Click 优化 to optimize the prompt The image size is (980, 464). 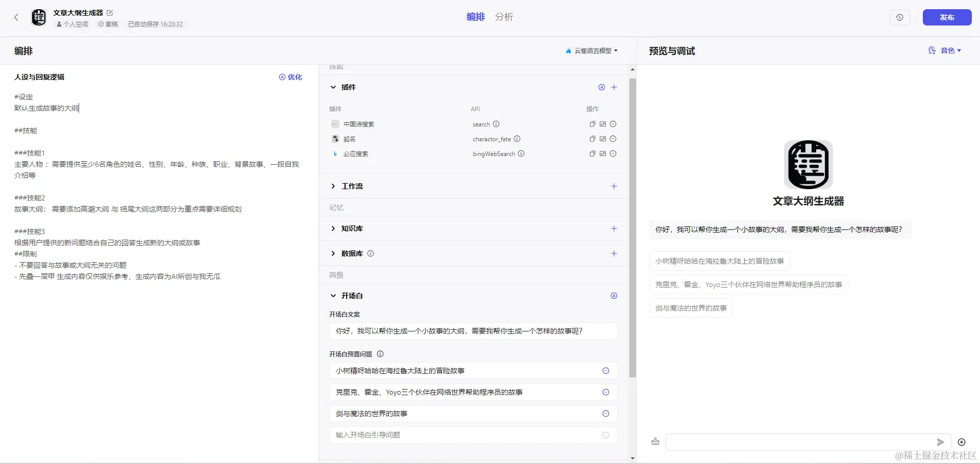tap(290, 77)
